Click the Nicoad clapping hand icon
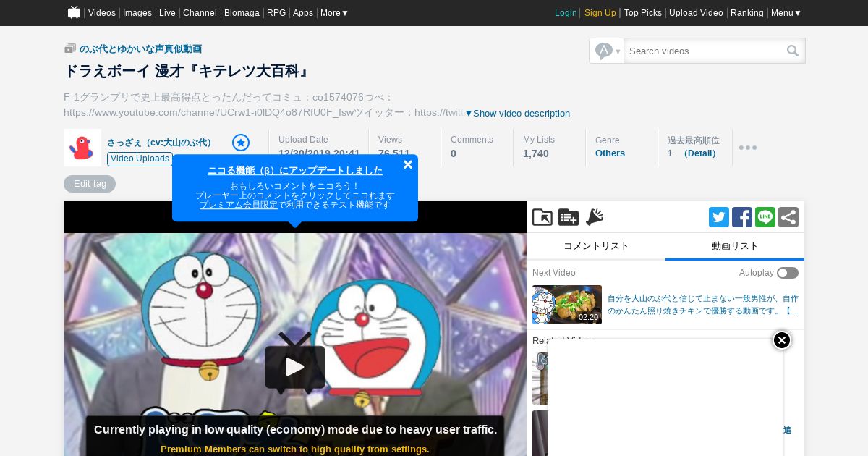The image size is (868, 456). click(x=595, y=217)
